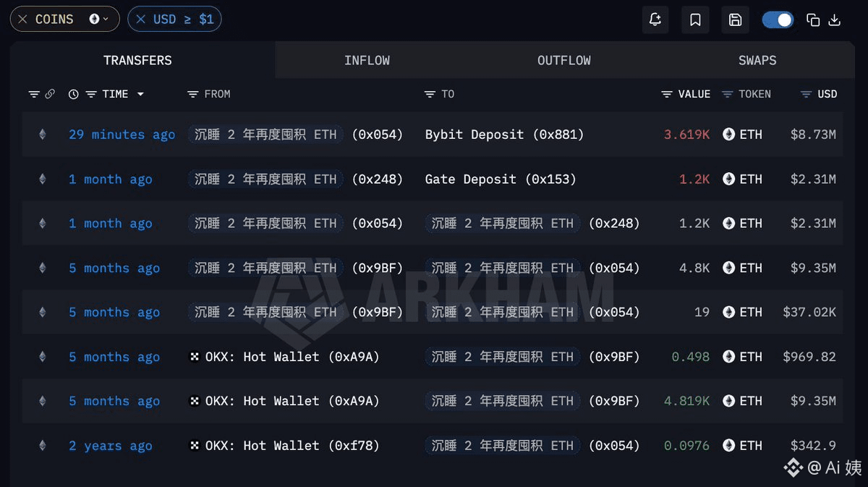The width and height of the screenshot is (868, 487).
Task: Click Ethereum chain icon in 4.8K row
Action: 42,268
